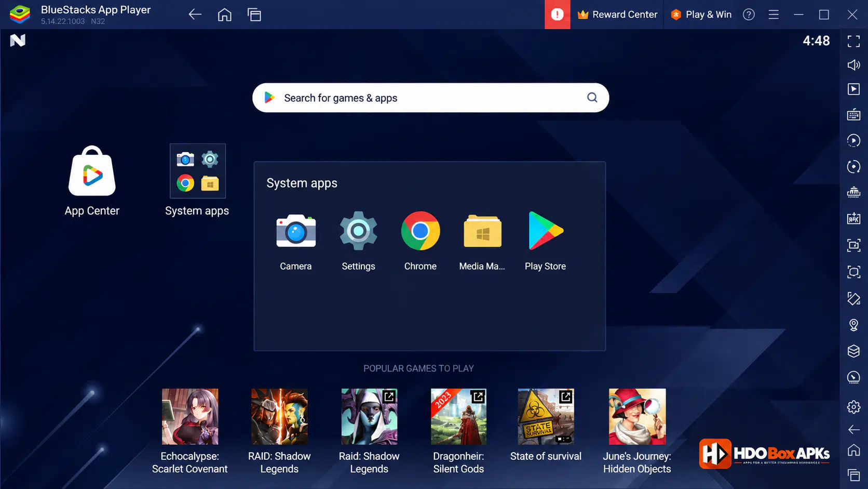Open Reward Center

pyautogui.click(x=617, y=15)
